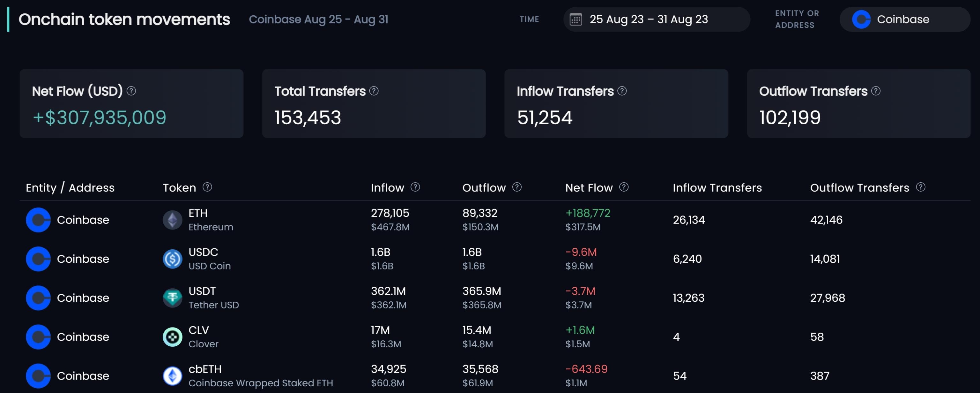Viewport: 980px width, 393px height.
Task: Click the USD Coin token icon
Action: pyautogui.click(x=173, y=259)
